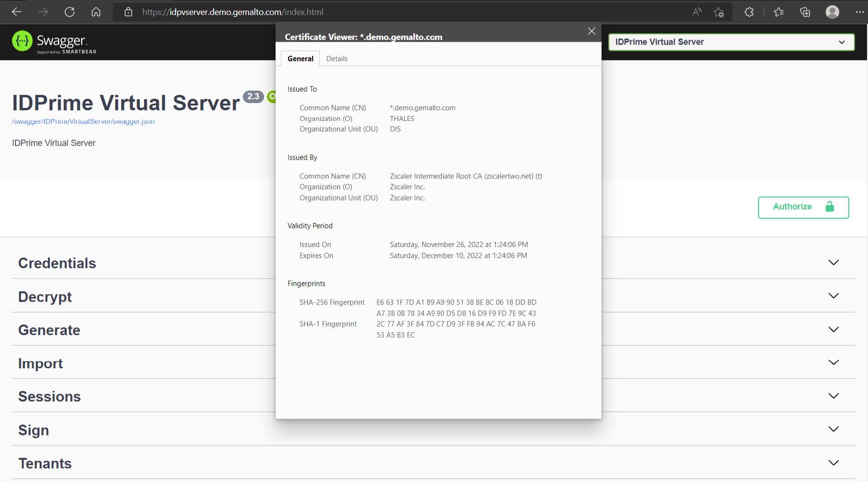Image resolution: width=868 pixels, height=482 pixels.
Task: Click the user profile avatar
Action: (x=832, y=12)
